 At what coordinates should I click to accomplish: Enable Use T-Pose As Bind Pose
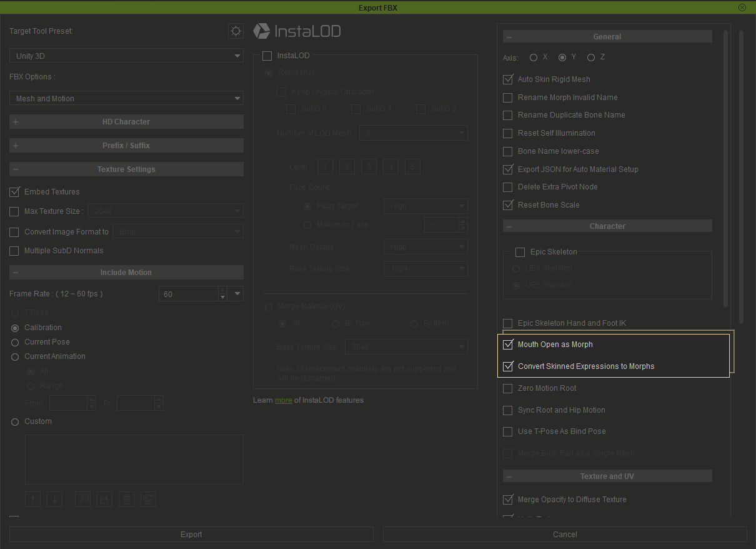pos(508,432)
